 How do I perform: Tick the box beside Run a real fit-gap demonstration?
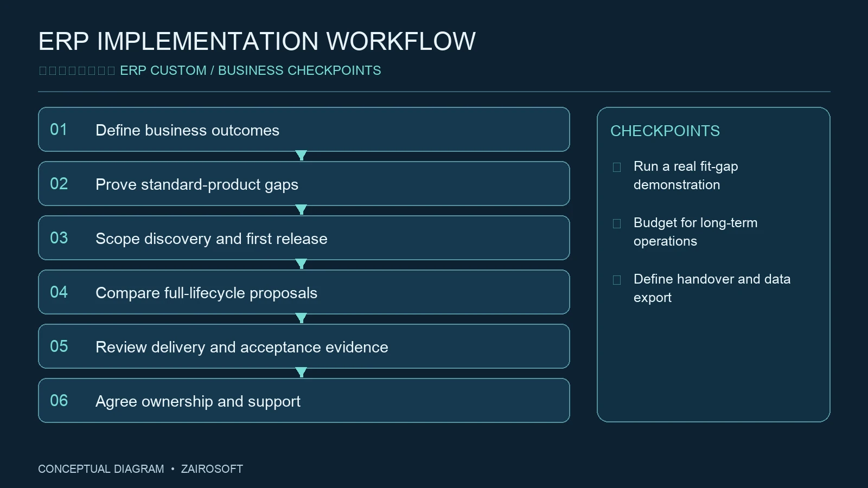[x=617, y=167]
